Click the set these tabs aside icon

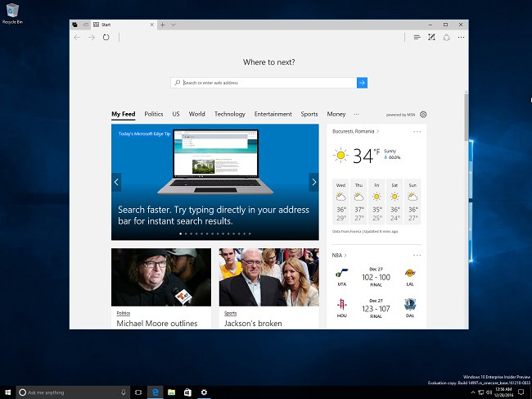[85, 25]
